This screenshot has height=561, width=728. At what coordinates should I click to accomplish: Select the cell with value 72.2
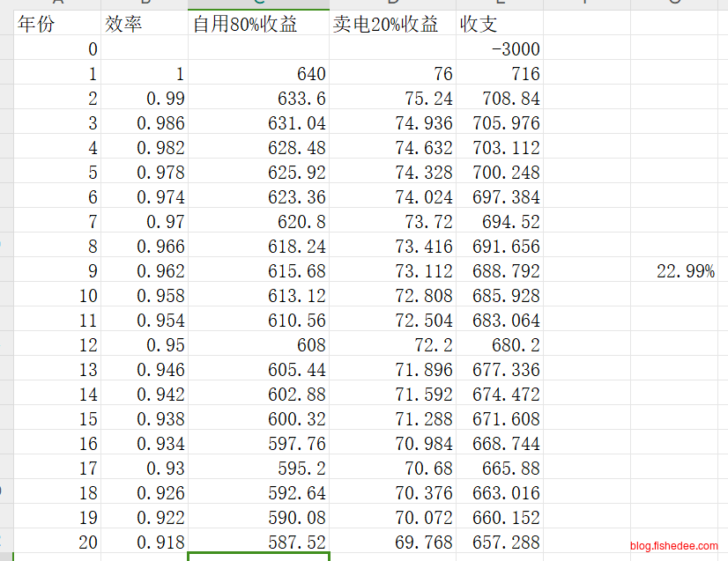click(x=392, y=345)
